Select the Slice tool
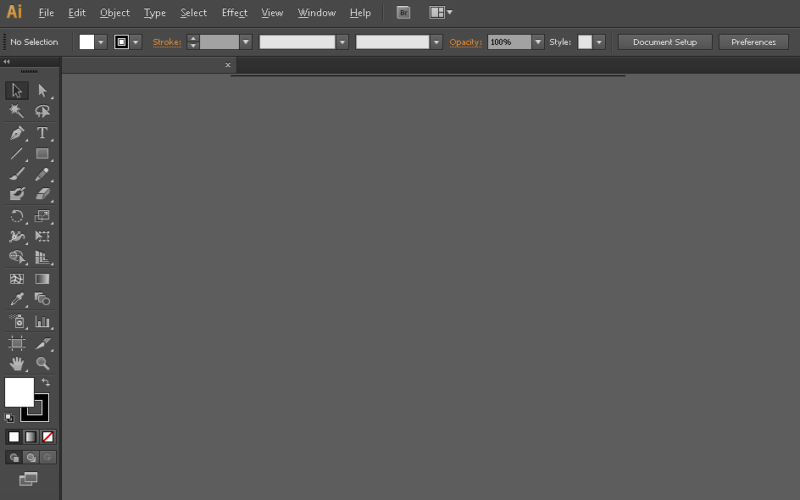 pyautogui.click(x=42, y=343)
